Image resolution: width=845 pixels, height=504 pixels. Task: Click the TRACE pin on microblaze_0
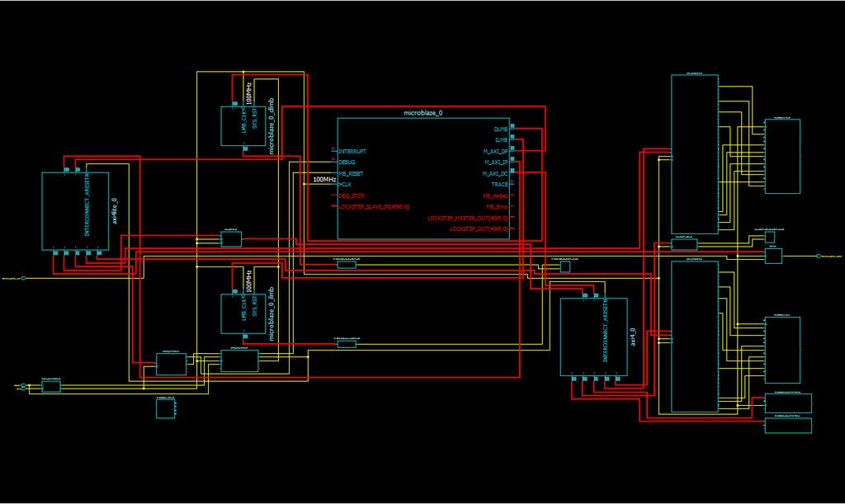[x=499, y=184]
